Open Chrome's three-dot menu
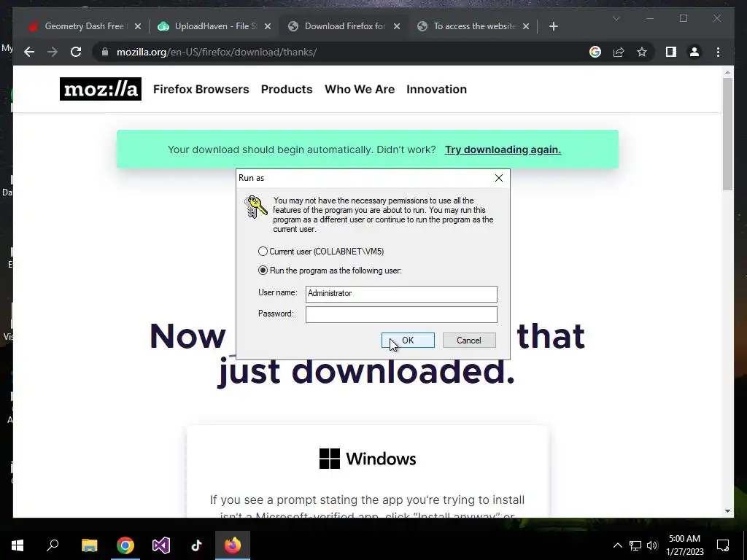 coord(718,52)
